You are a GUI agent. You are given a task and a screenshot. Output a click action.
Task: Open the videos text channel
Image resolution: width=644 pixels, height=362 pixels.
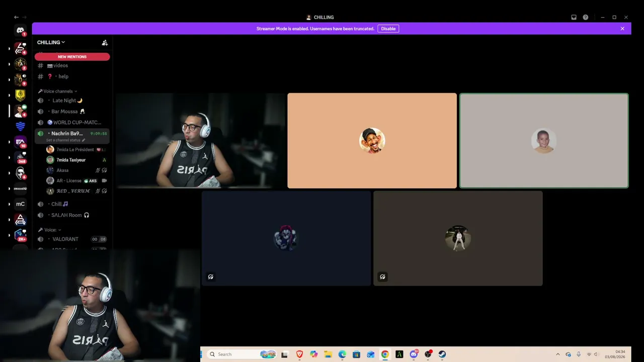tap(72, 65)
